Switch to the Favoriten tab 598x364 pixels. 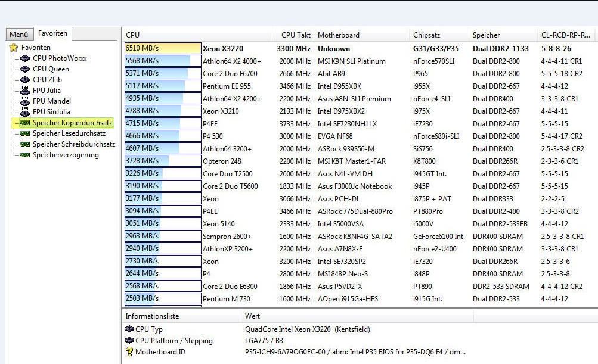coord(52,33)
